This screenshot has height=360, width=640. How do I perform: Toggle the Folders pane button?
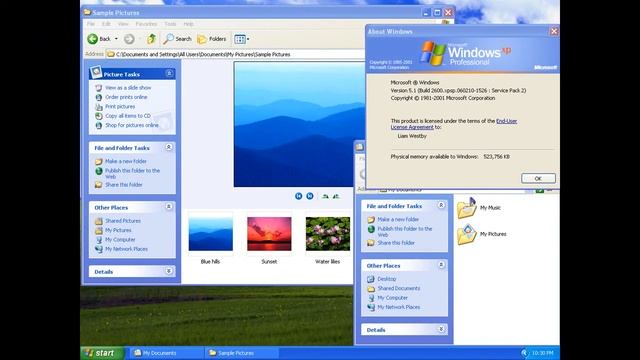pyautogui.click(x=211, y=39)
